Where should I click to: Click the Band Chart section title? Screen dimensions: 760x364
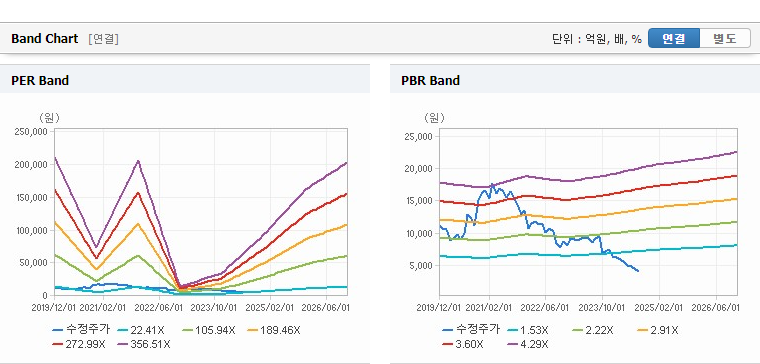click(45, 39)
